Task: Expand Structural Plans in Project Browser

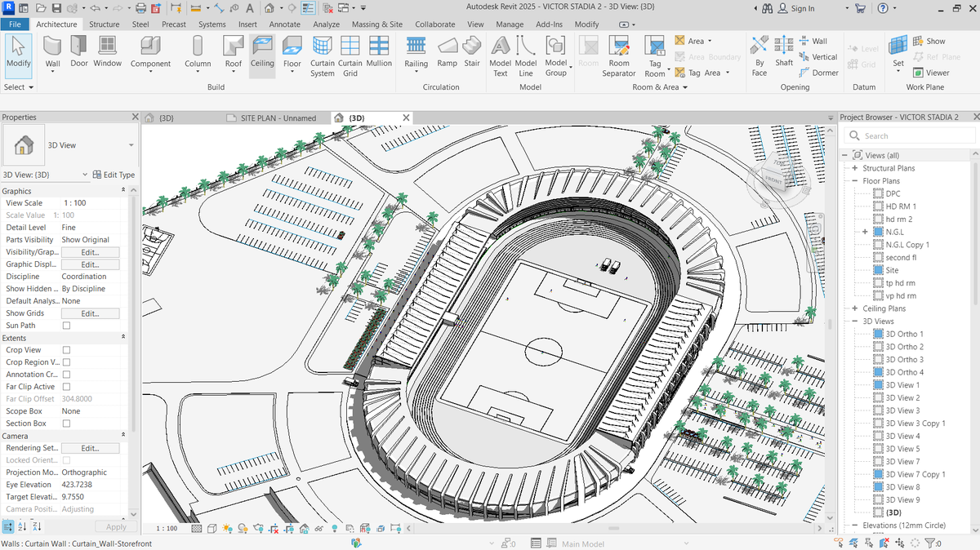Action: point(855,168)
